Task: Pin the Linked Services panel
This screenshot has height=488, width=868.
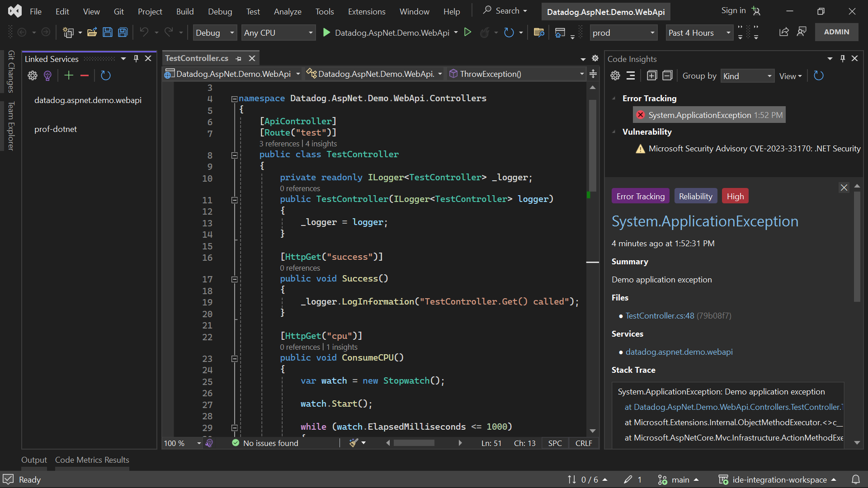Action: point(136,58)
